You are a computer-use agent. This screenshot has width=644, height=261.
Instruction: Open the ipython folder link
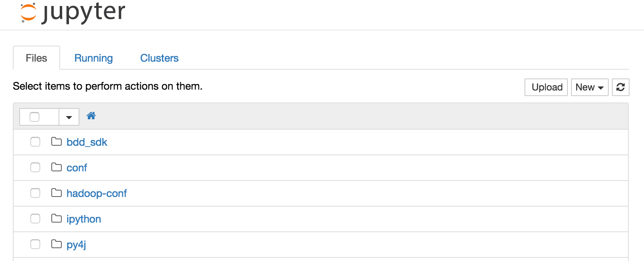click(x=84, y=219)
